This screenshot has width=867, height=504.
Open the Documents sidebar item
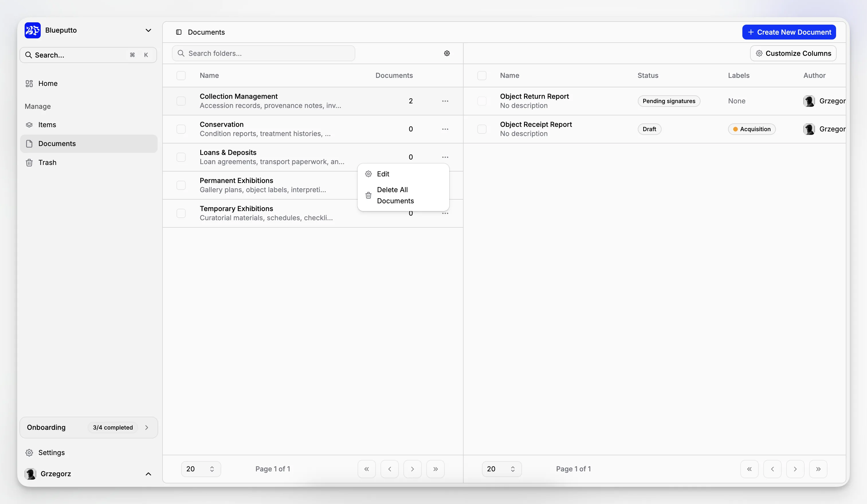coord(89,144)
